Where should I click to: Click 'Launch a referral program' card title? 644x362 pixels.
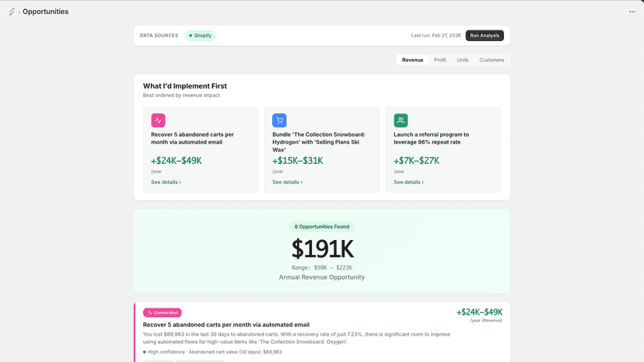coord(431,138)
